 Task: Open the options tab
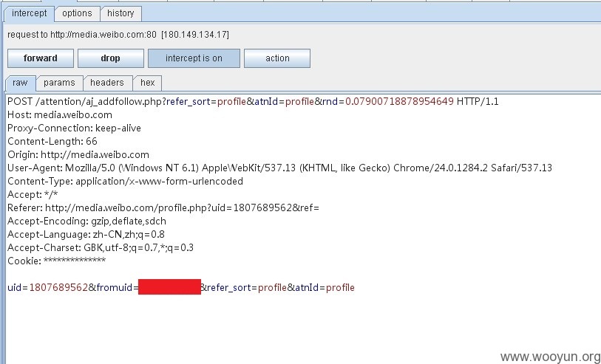77,13
